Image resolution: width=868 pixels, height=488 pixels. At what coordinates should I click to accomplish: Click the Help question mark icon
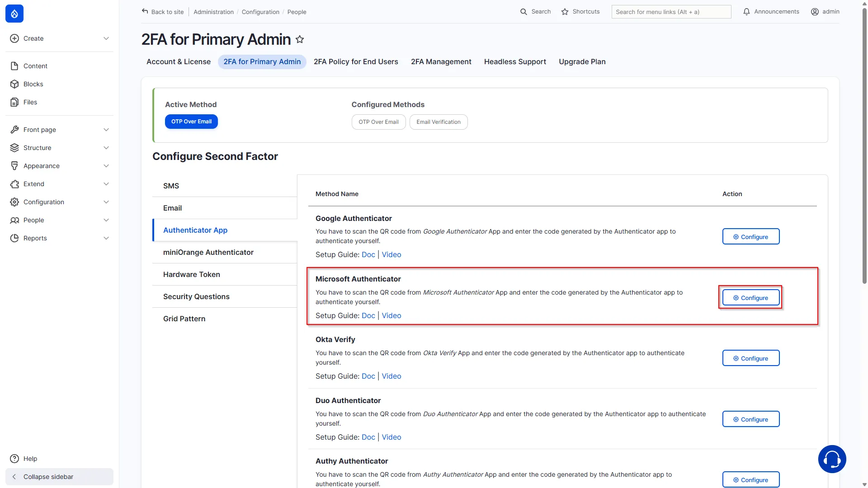coord(14,459)
